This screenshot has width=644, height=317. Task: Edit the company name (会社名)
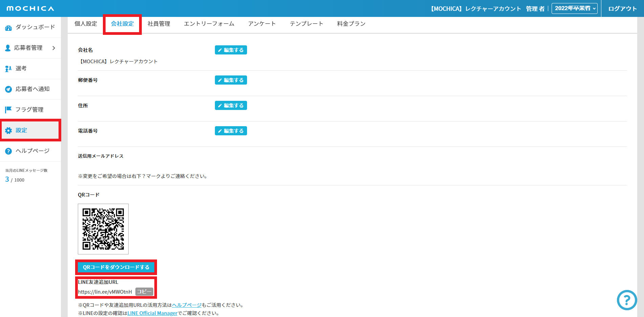point(231,50)
